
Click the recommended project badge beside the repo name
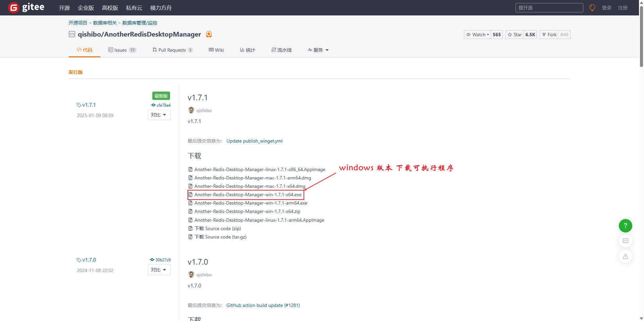pyautogui.click(x=209, y=34)
